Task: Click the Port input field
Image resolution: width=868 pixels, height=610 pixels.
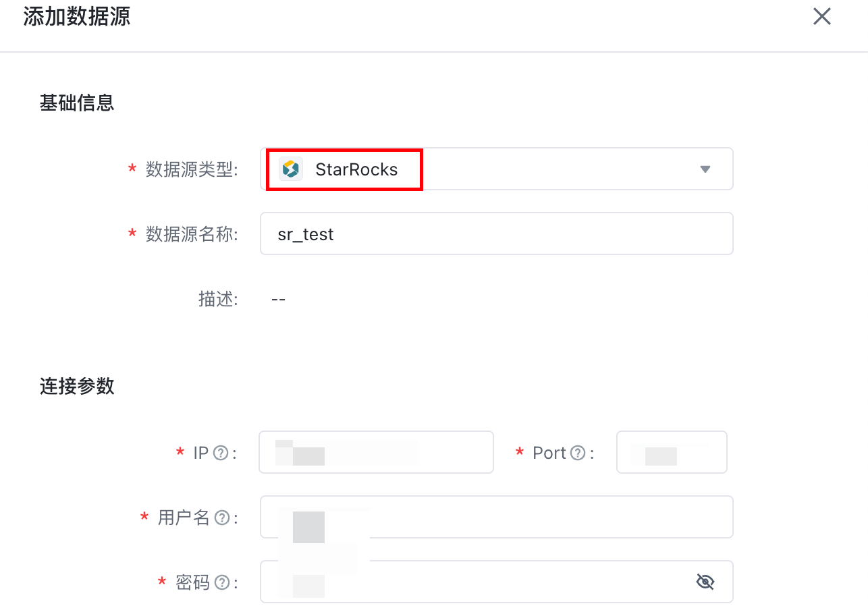Action: point(672,452)
